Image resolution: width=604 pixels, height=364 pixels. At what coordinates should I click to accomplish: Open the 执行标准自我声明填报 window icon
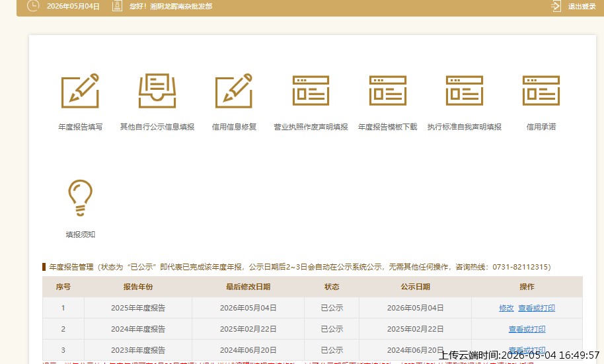(x=464, y=91)
